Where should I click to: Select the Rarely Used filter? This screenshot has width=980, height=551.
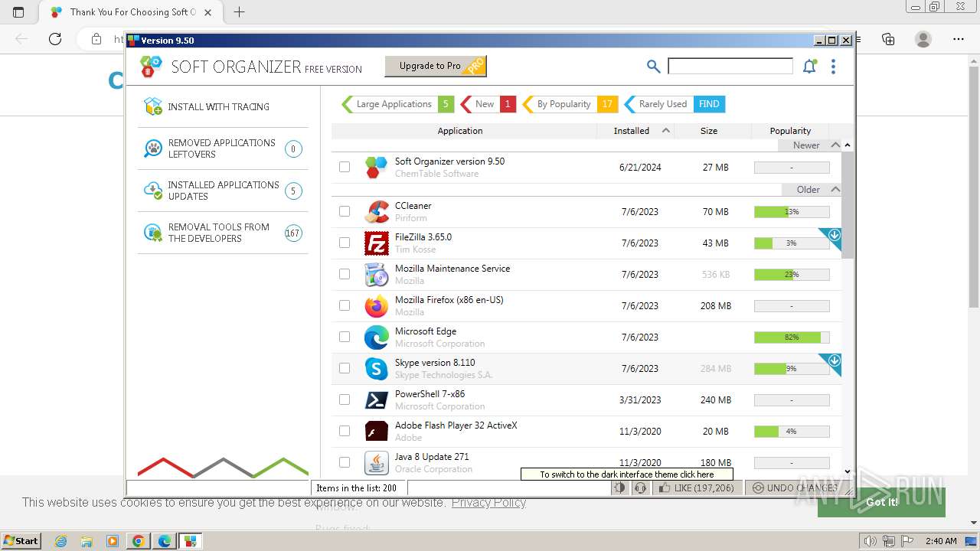point(675,104)
